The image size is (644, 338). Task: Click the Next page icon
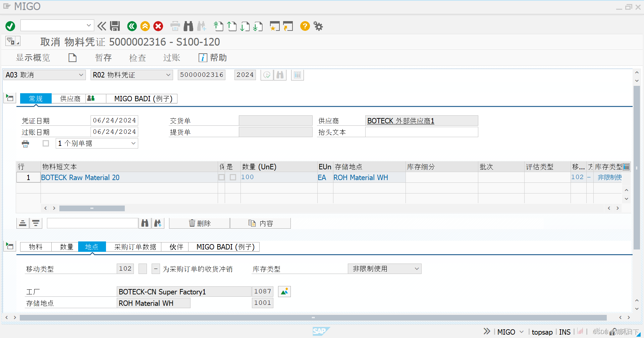[245, 26]
